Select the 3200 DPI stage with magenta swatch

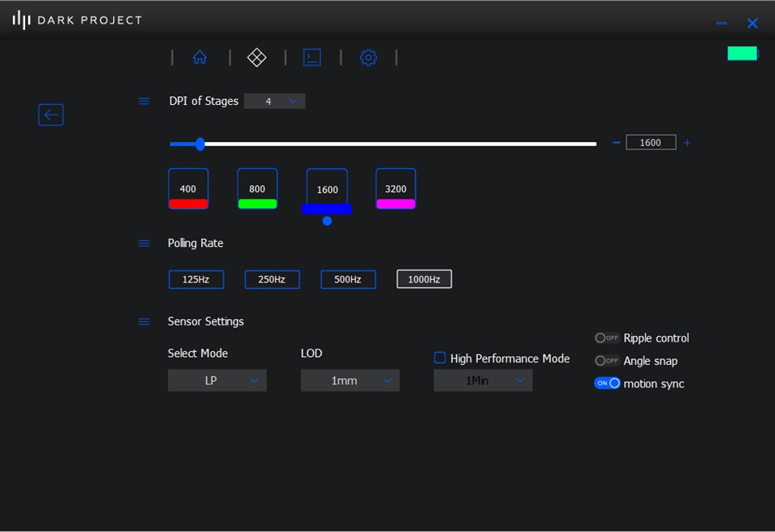tap(396, 189)
